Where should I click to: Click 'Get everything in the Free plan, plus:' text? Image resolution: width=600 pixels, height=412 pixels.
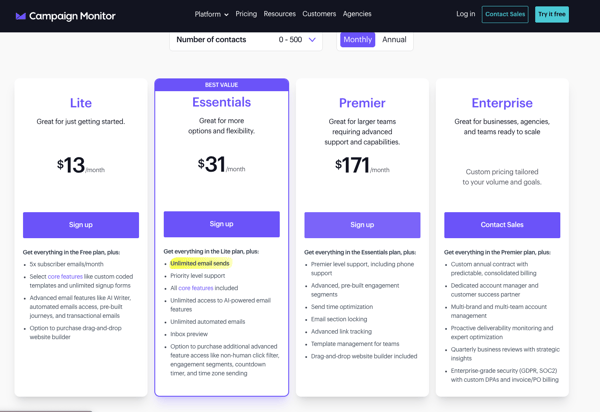[71, 252]
